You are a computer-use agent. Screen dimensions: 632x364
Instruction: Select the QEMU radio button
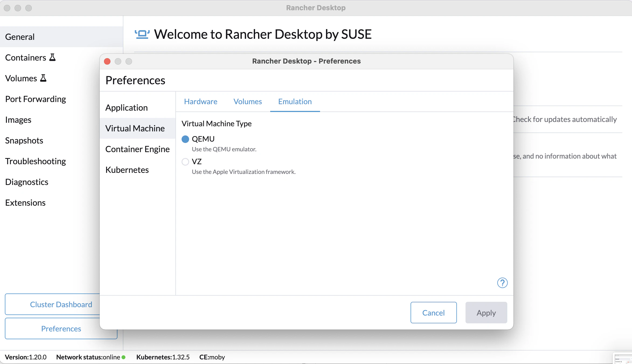185,139
